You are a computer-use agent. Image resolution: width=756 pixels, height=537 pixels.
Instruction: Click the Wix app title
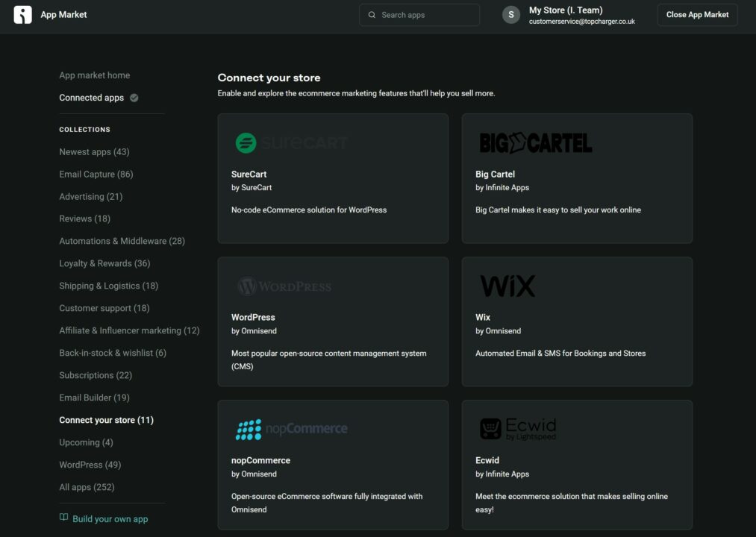pyautogui.click(x=483, y=318)
